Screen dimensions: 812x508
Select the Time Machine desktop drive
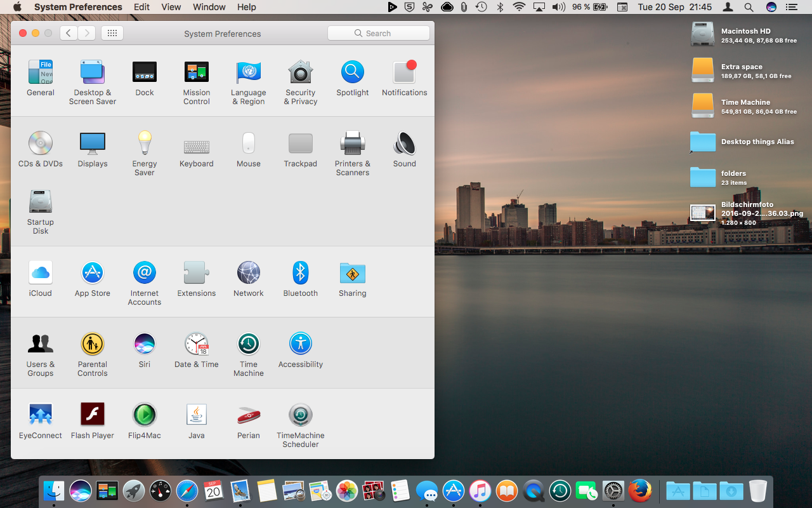[x=702, y=105]
